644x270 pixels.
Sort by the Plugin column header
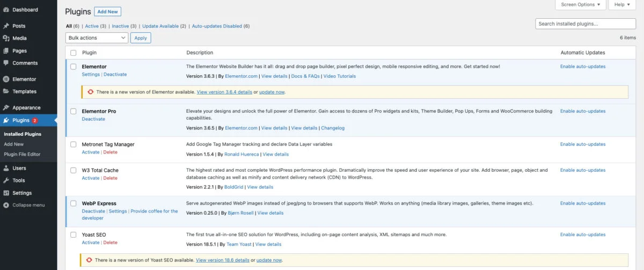click(x=89, y=53)
